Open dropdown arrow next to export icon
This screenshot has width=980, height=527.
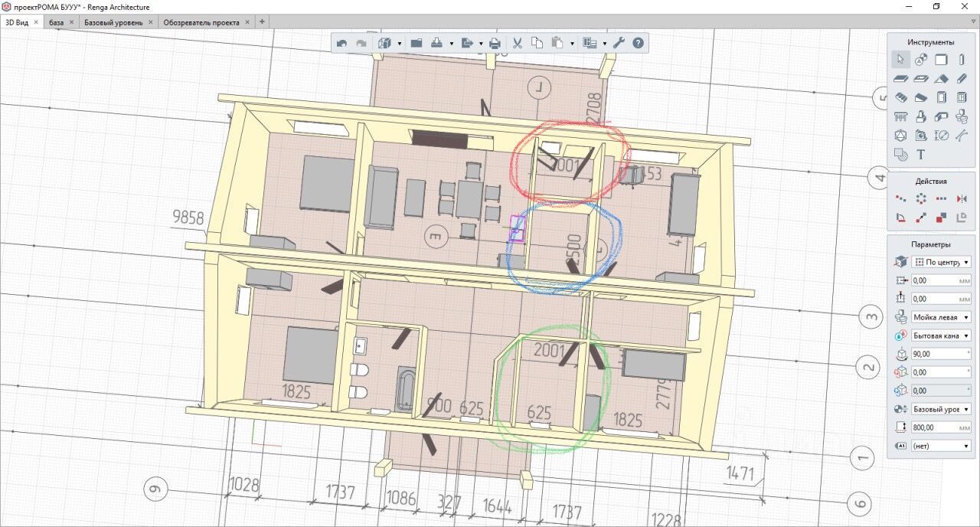tap(481, 44)
